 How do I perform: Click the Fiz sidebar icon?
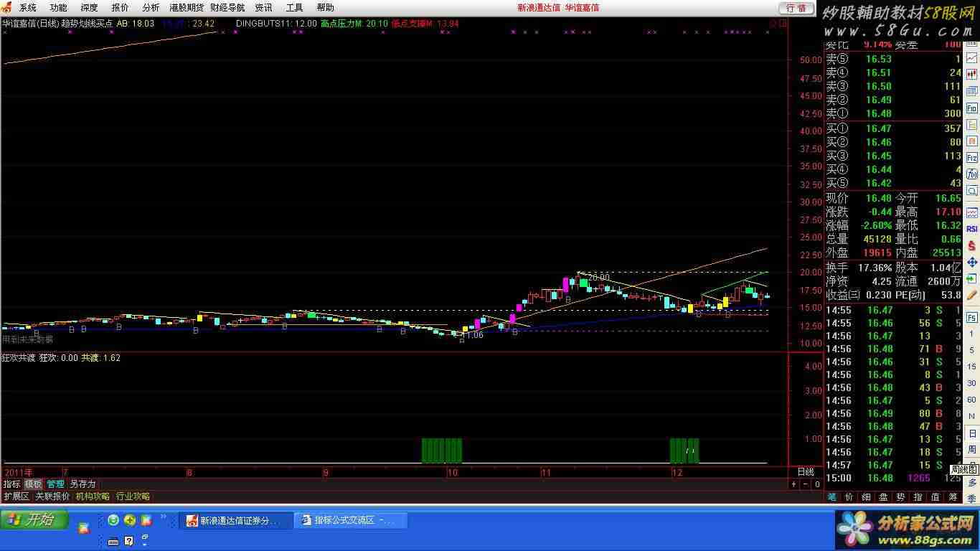tap(972, 158)
